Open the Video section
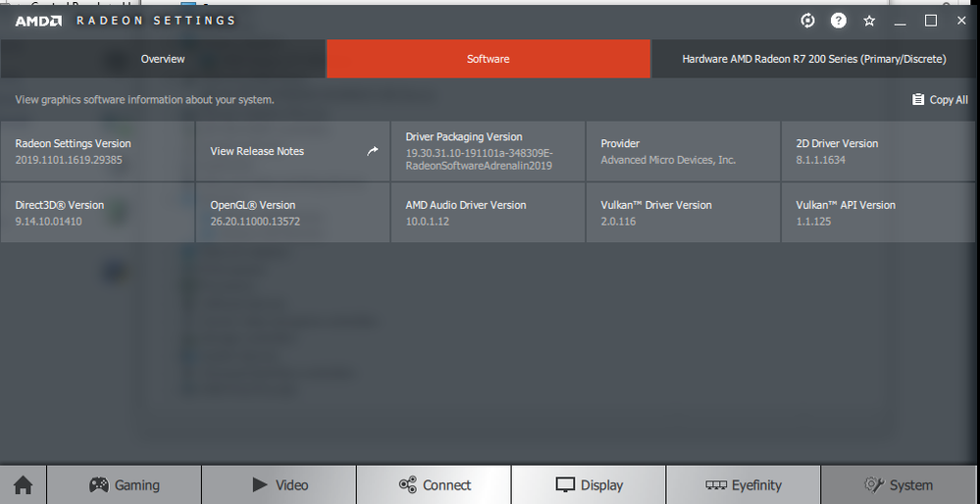Screen dimensions: 980x504 point(279,484)
